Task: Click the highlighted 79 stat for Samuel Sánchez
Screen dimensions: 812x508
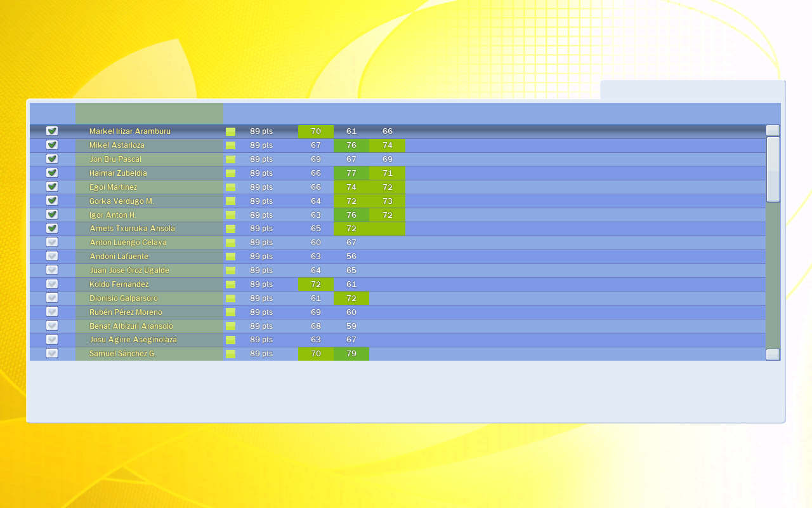Action: coord(351,354)
